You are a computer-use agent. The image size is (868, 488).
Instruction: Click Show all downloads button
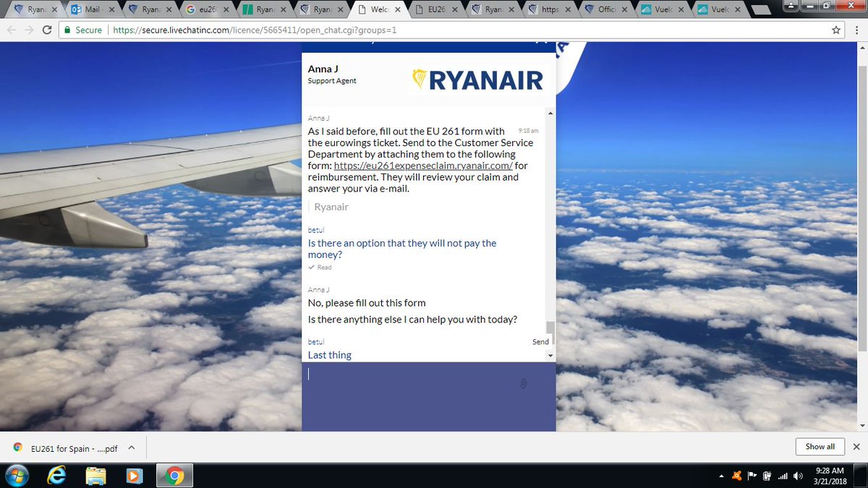(820, 447)
